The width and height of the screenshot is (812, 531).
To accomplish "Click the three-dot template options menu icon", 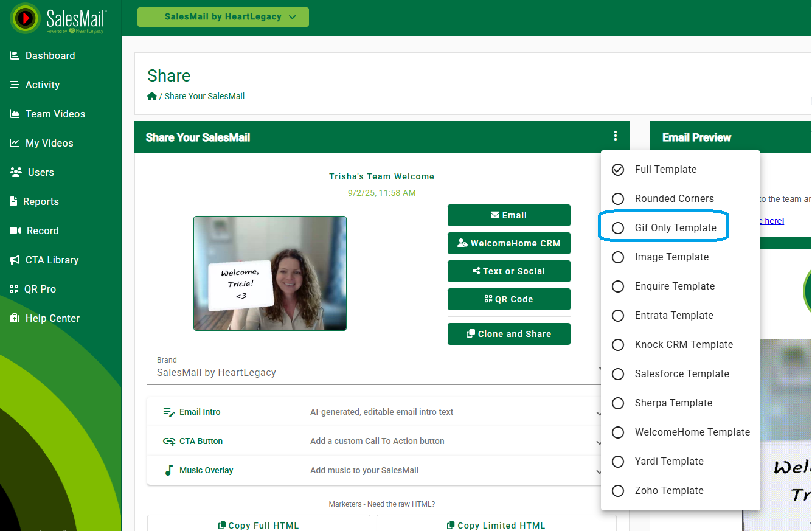I will pyautogui.click(x=616, y=136).
